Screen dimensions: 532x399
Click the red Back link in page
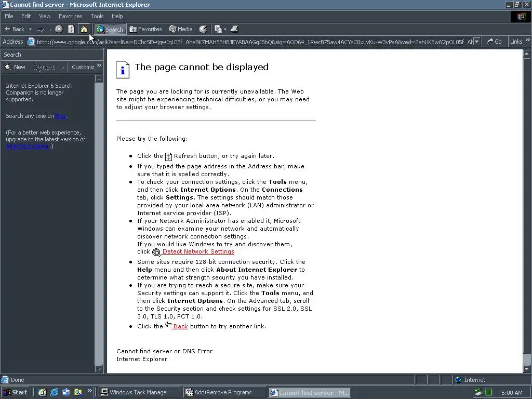[180, 326]
